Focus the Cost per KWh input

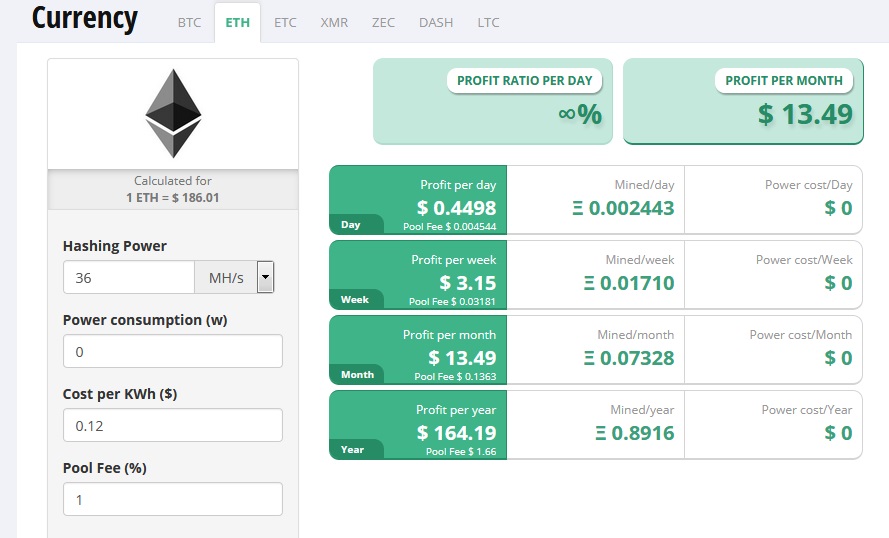tap(173, 426)
